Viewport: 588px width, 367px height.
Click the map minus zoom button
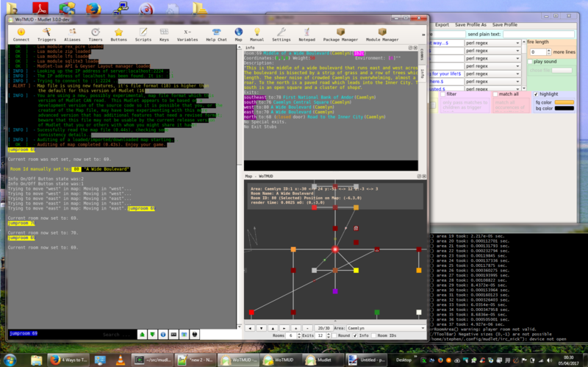[307, 328]
